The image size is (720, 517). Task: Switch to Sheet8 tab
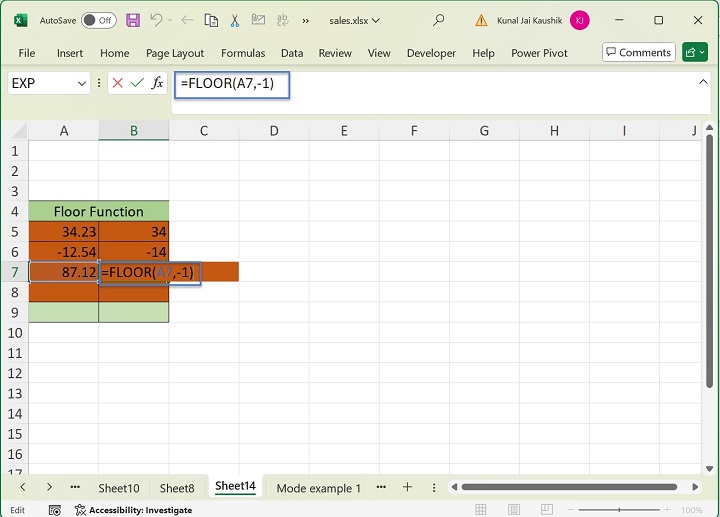(x=177, y=488)
